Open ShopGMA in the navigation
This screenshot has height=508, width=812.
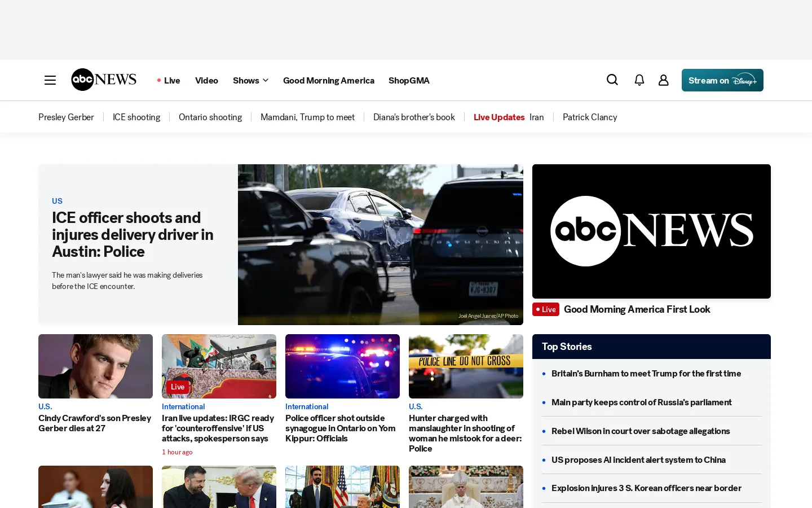[409, 80]
